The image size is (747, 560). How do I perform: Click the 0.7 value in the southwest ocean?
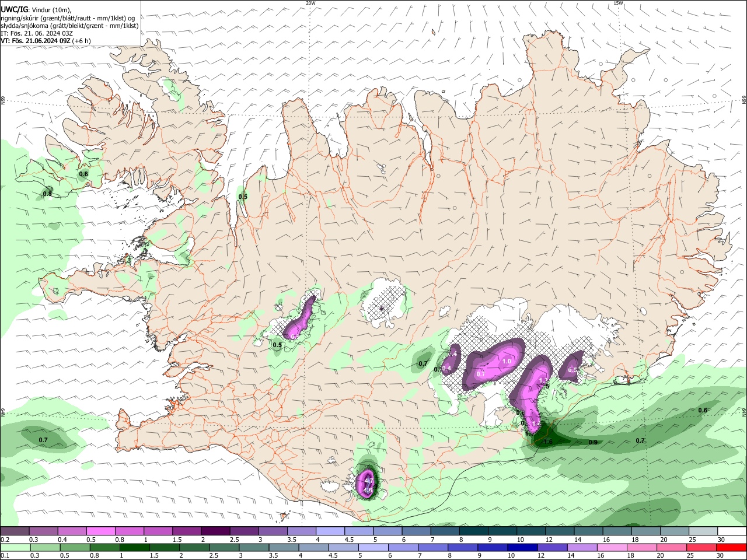pos(43,440)
